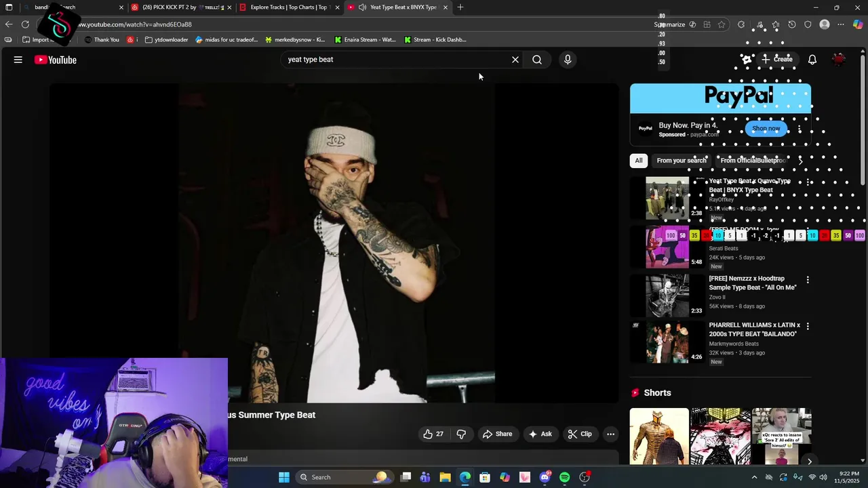Open Browser essentials shield icon
This screenshot has height=488, width=868.
(808, 24)
